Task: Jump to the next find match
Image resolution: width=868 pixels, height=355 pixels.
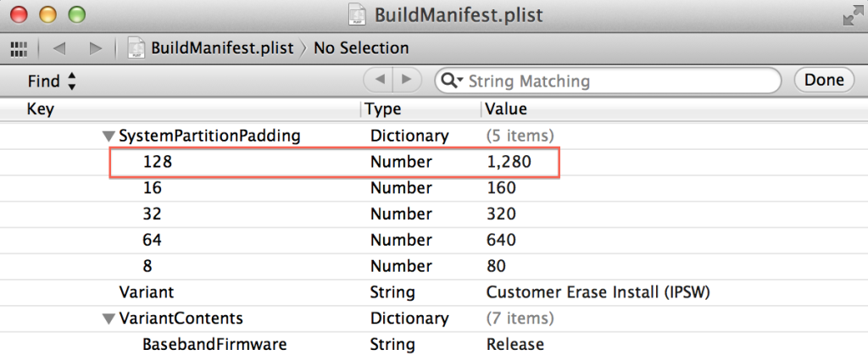Action: point(407,80)
